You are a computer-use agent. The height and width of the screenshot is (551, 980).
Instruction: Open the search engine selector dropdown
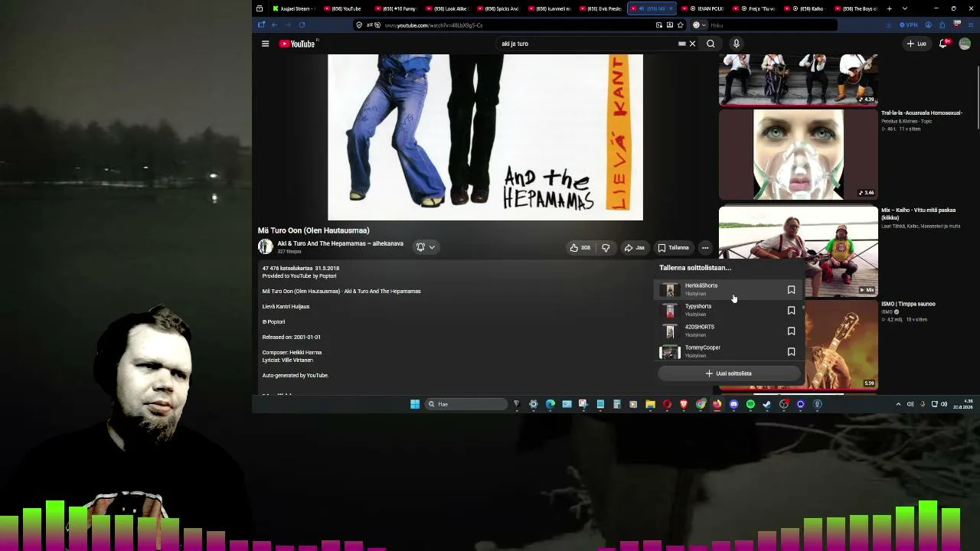coord(698,25)
